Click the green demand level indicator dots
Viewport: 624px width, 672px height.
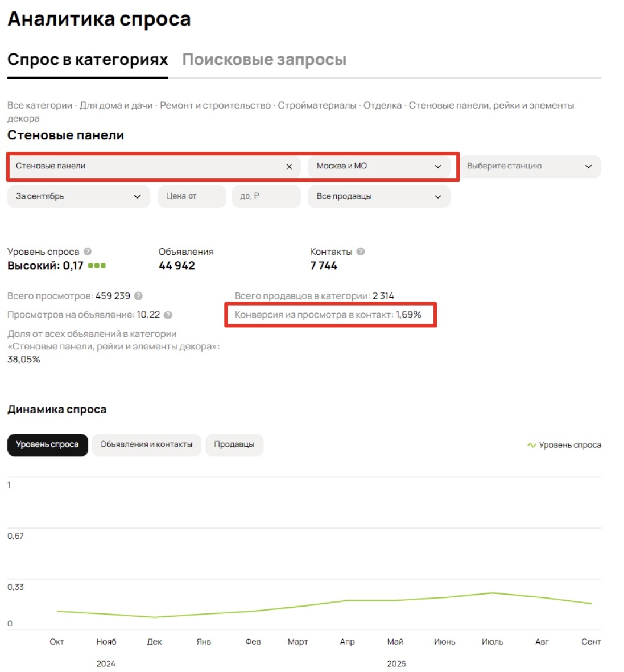click(98, 265)
